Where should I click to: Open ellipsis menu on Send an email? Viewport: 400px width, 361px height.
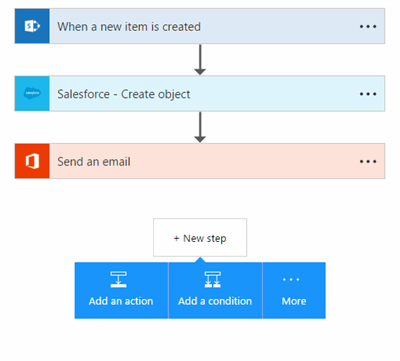click(368, 162)
